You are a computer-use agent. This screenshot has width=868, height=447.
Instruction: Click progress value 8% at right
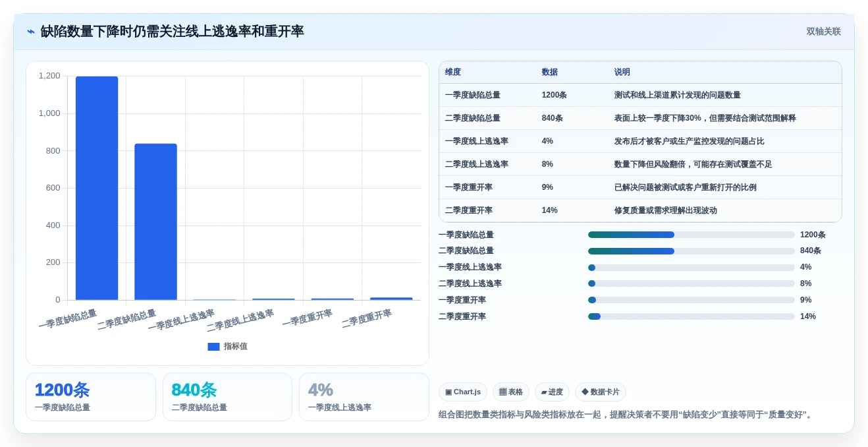806,283
